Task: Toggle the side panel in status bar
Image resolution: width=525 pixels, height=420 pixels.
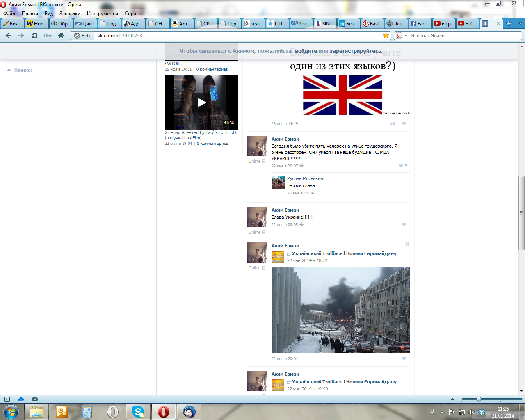Action: (7, 399)
